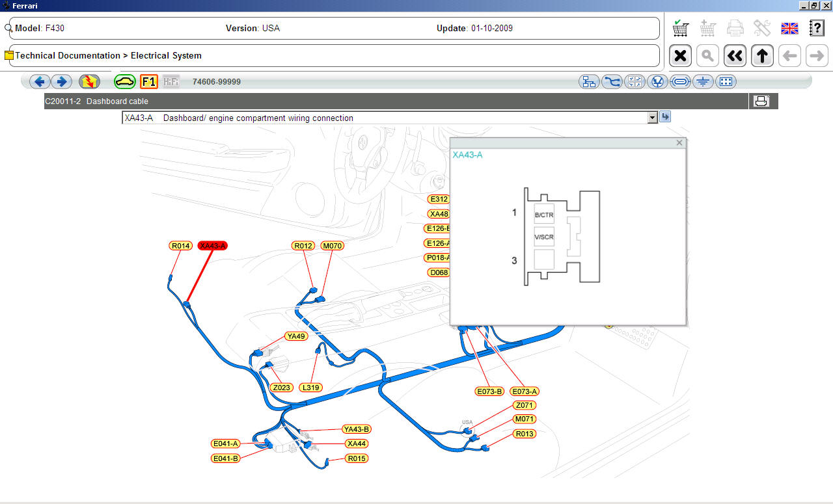Open the ground points icon

(703, 81)
